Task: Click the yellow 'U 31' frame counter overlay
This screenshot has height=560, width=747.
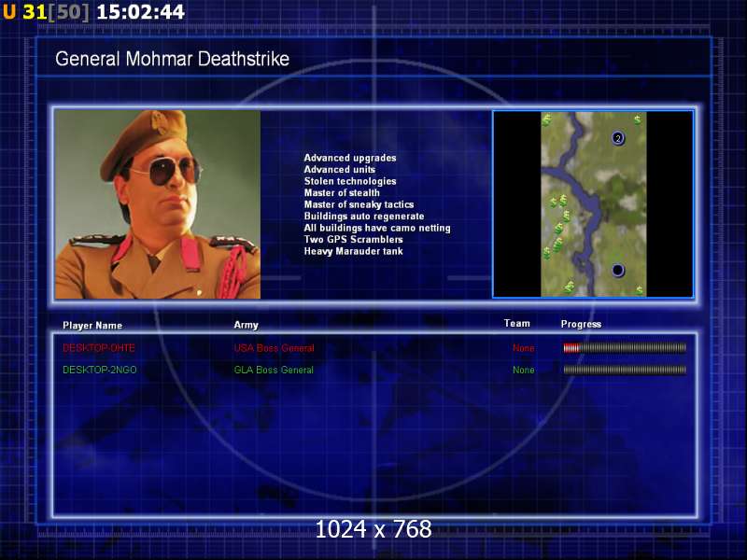Action: (25, 11)
